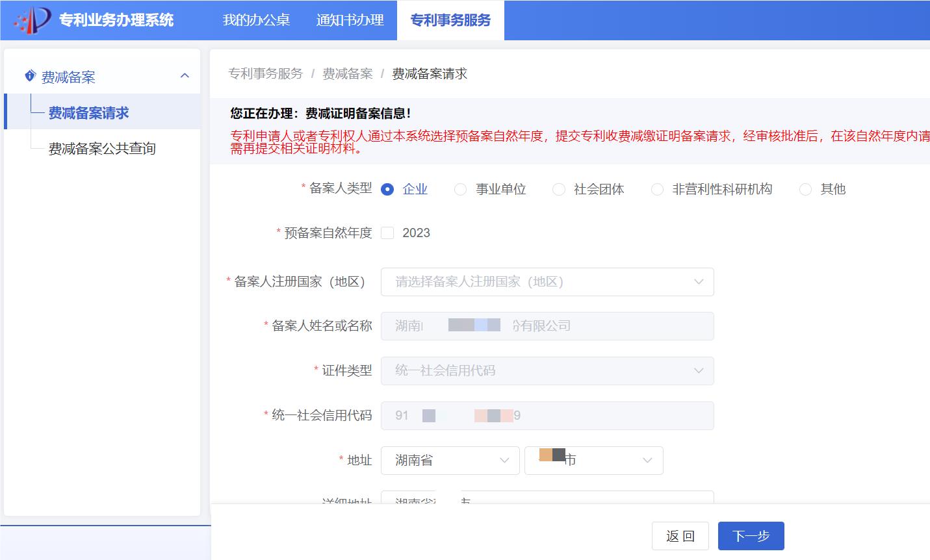Check the 2023 pre-filing year checkbox

[x=387, y=233]
